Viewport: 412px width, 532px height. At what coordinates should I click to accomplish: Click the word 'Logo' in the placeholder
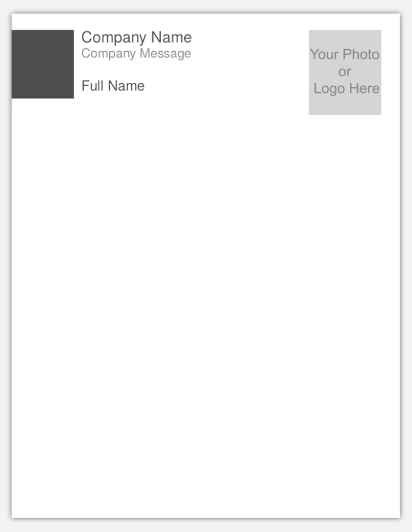329,89
